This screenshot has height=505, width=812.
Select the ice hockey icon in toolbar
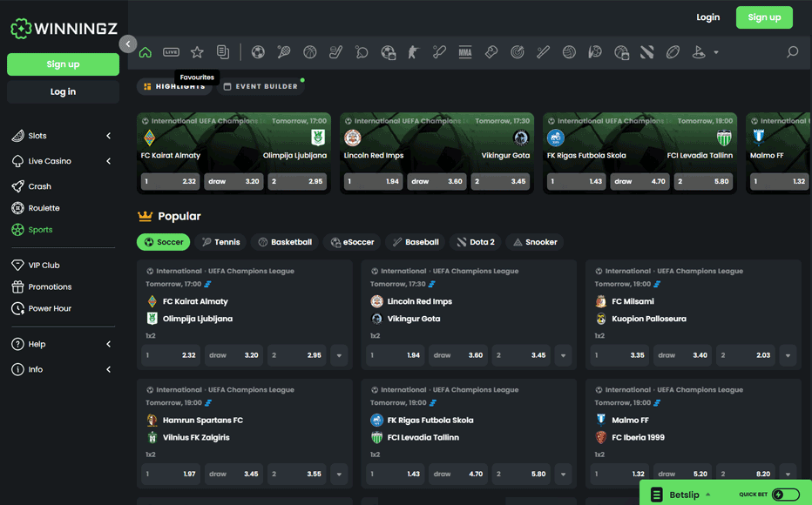click(x=335, y=52)
